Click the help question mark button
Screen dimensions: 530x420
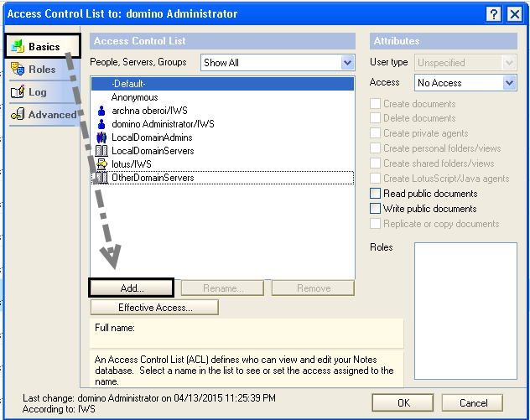coord(493,13)
